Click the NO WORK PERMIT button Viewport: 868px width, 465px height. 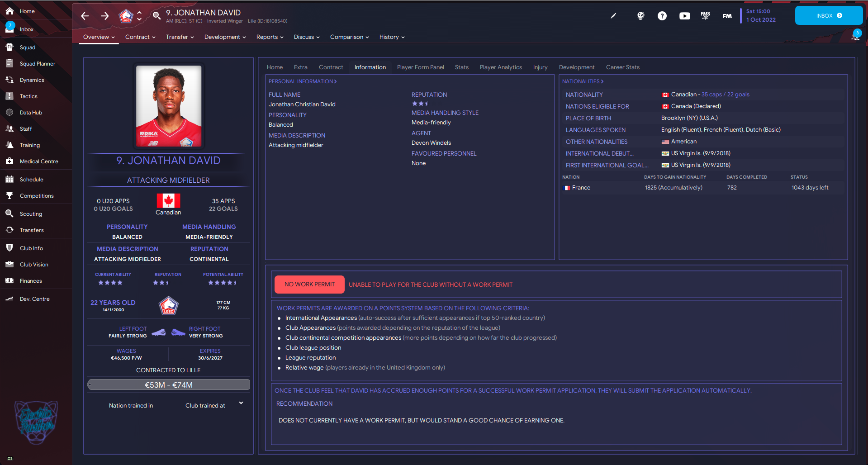(309, 285)
